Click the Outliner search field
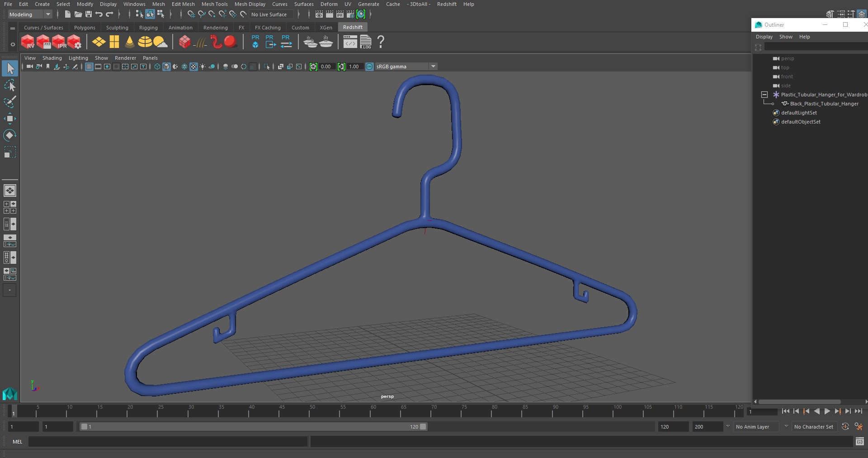The height and width of the screenshot is (458, 868). (816, 47)
